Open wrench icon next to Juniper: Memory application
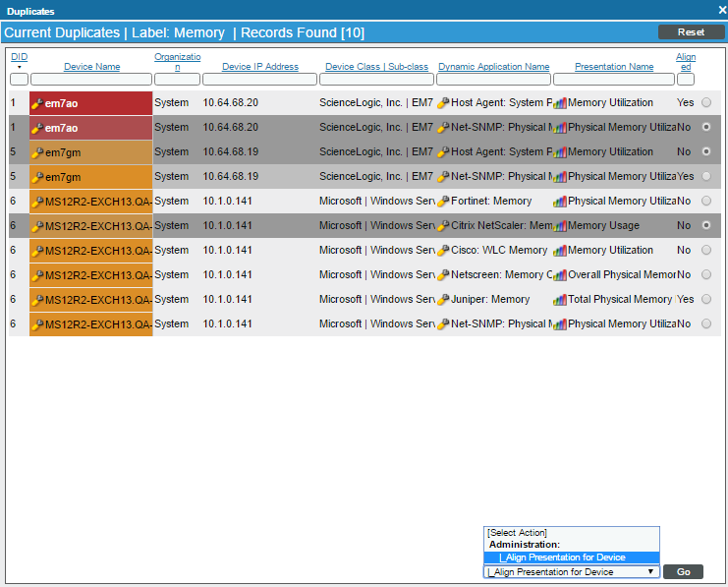The image size is (728, 587). click(443, 299)
